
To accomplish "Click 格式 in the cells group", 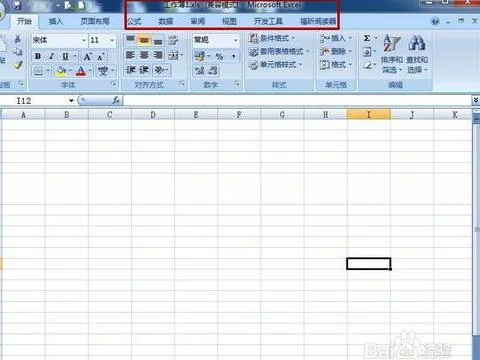I will (336, 64).
